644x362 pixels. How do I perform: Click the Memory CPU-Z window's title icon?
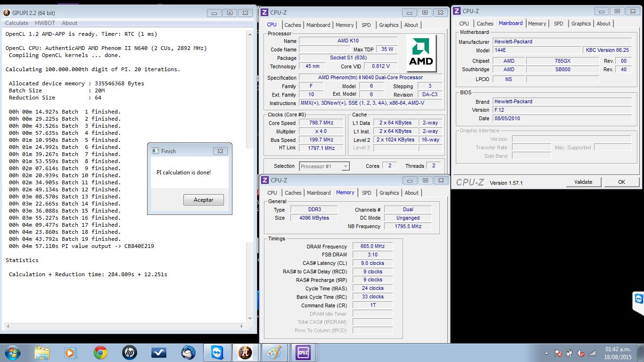coord(265,180)
